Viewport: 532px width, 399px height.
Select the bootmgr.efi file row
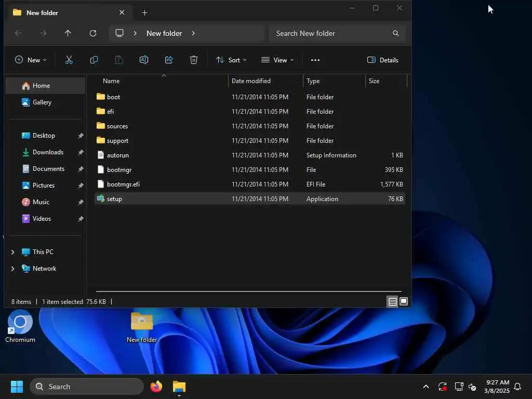tap(250, 184)
